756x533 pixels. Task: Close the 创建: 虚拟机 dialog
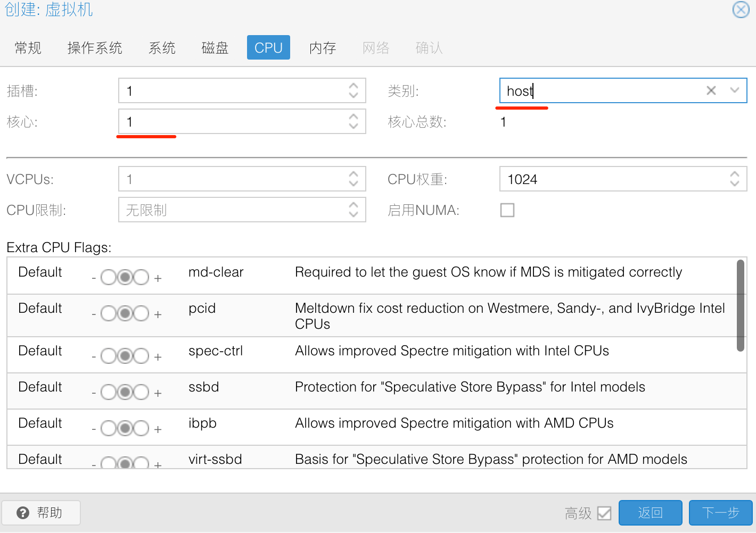pos(741,10)
